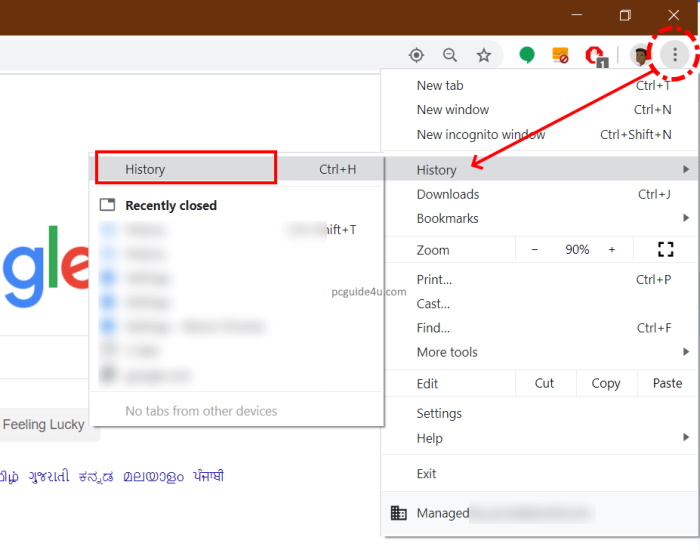Increase zoom with the plus button
This screenshot has height=553, width=700.
[612, 249]
